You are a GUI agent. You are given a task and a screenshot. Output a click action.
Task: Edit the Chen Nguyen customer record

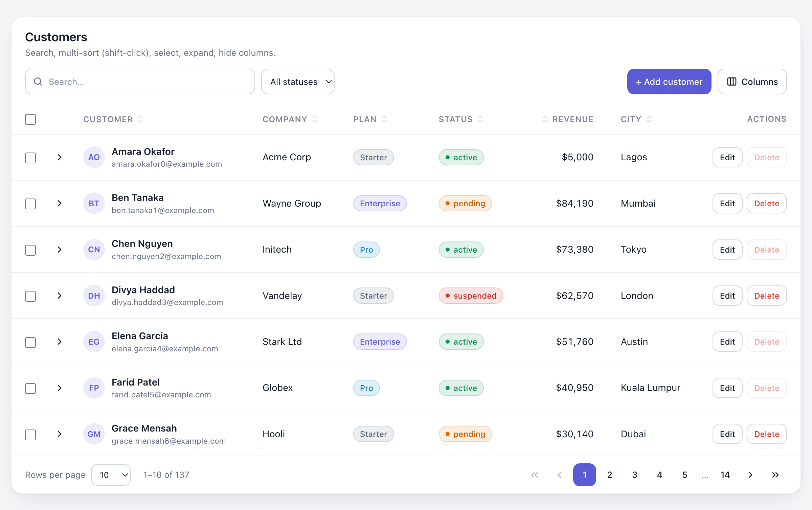coord(727,250)
